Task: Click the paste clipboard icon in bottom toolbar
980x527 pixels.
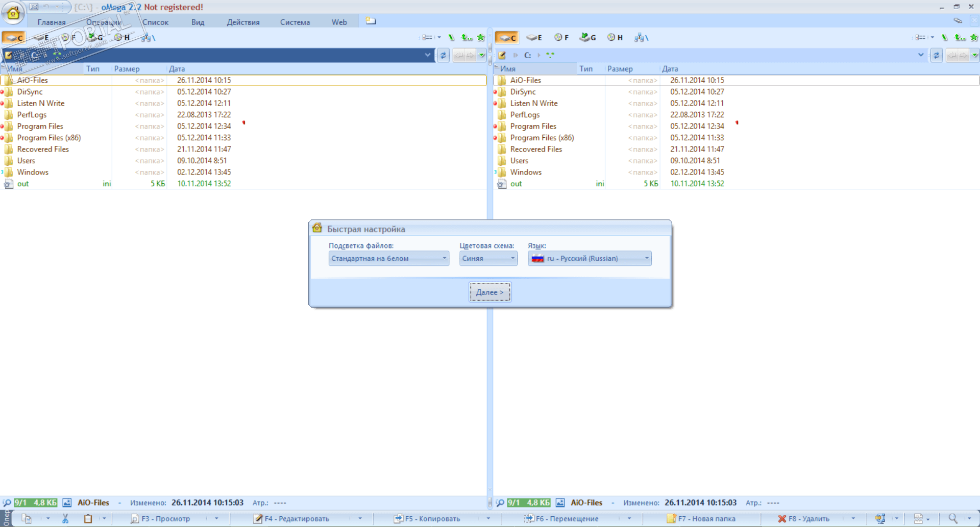Action: point(88,518)
